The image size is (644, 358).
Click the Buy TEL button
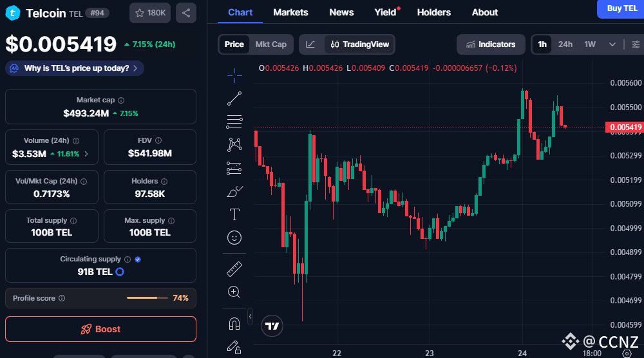coord(621,8)
